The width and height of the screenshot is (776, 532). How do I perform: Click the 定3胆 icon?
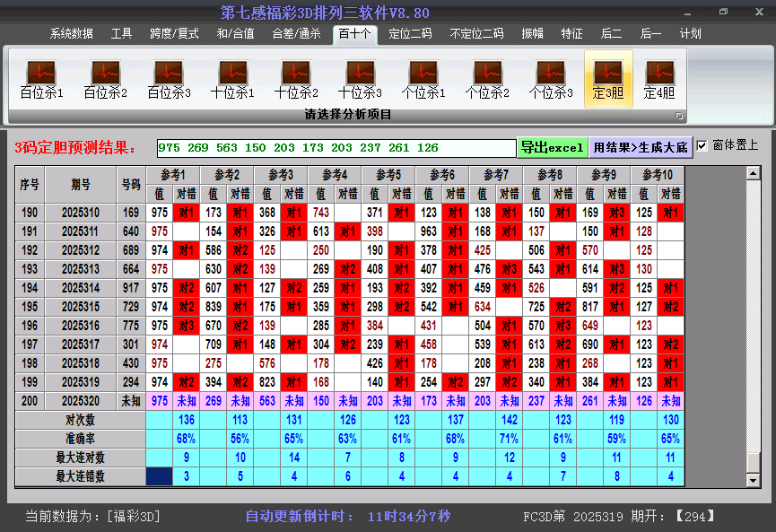tap(608, 79)
